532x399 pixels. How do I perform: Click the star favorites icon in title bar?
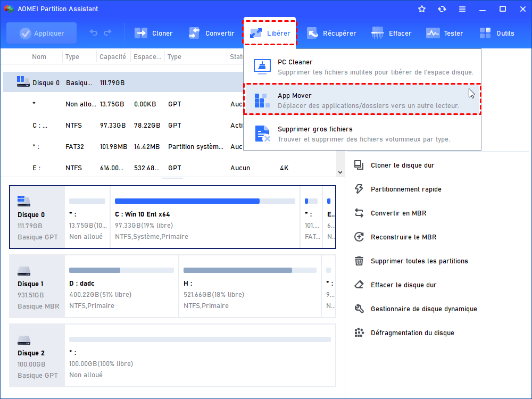pyautogui.click(x=422, y=9)
